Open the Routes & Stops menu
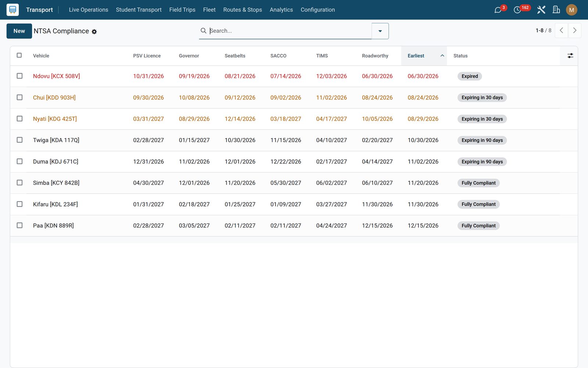The width and height of the screenshot is (588, 368). tap(243, 10)
